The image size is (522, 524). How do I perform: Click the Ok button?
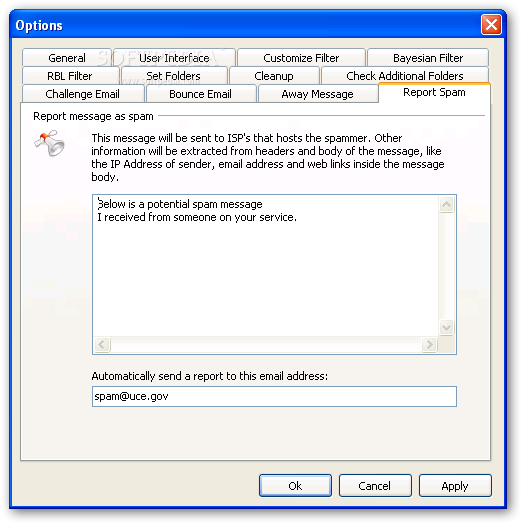coord(295,486)
